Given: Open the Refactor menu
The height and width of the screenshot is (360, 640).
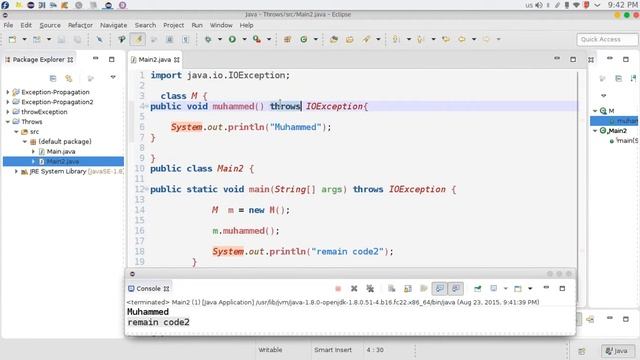Looking at the screenshot, I should click(x=80, y=25).
